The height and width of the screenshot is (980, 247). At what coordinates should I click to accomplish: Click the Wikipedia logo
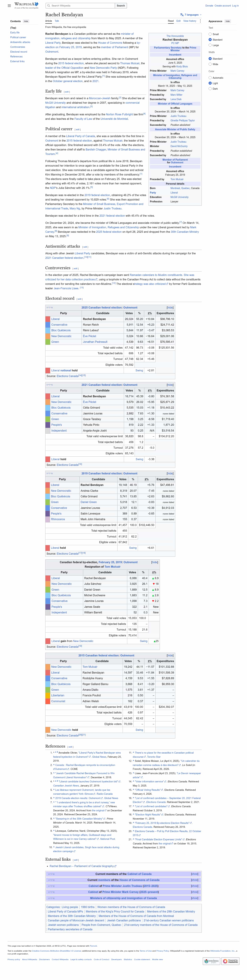(26, 5)
